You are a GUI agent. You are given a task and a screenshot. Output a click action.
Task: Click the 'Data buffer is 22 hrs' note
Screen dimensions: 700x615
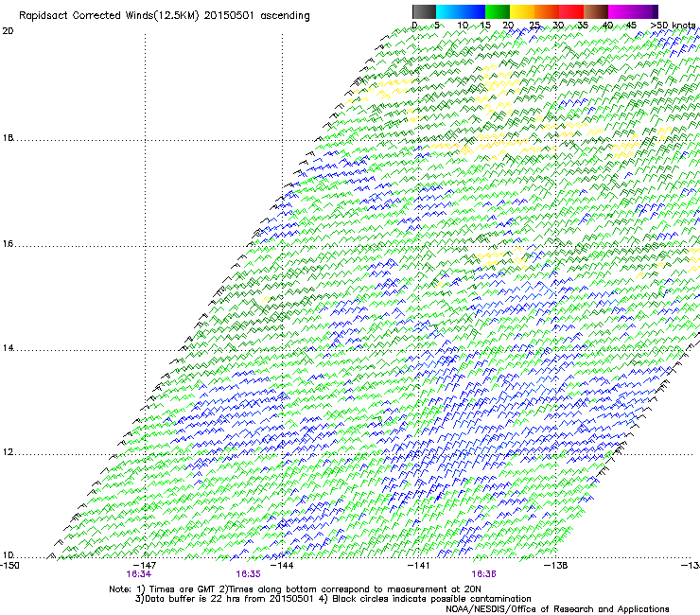click(190, 599)
